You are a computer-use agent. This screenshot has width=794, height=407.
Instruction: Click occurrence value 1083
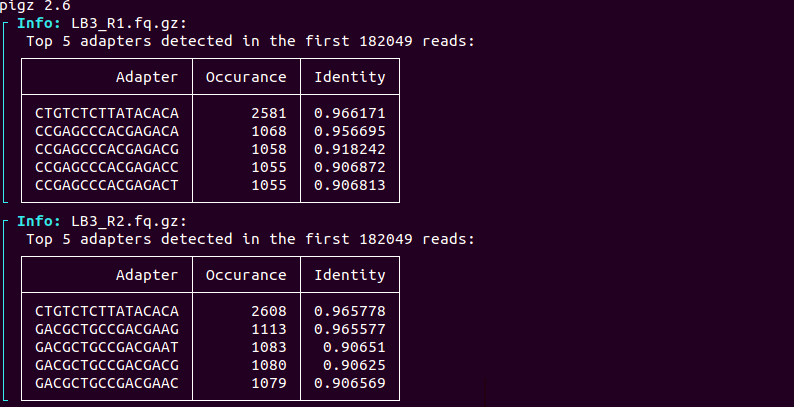[269, 347]
